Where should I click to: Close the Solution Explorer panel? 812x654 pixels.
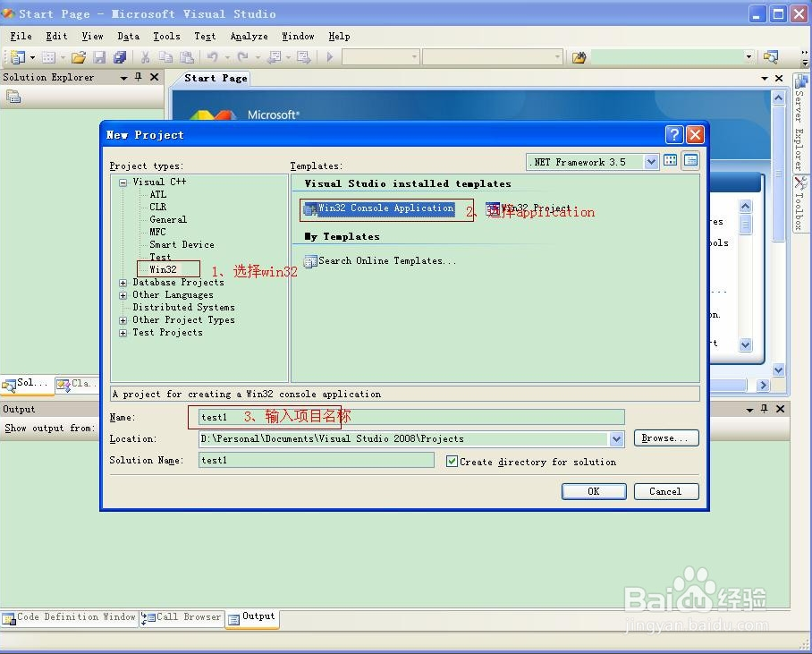tap(154, 77)
